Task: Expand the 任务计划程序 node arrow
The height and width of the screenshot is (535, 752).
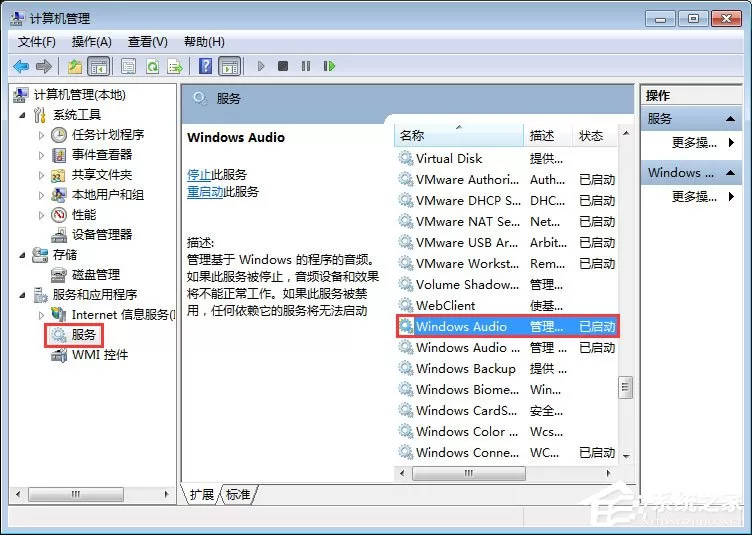Action: point(41,136)
